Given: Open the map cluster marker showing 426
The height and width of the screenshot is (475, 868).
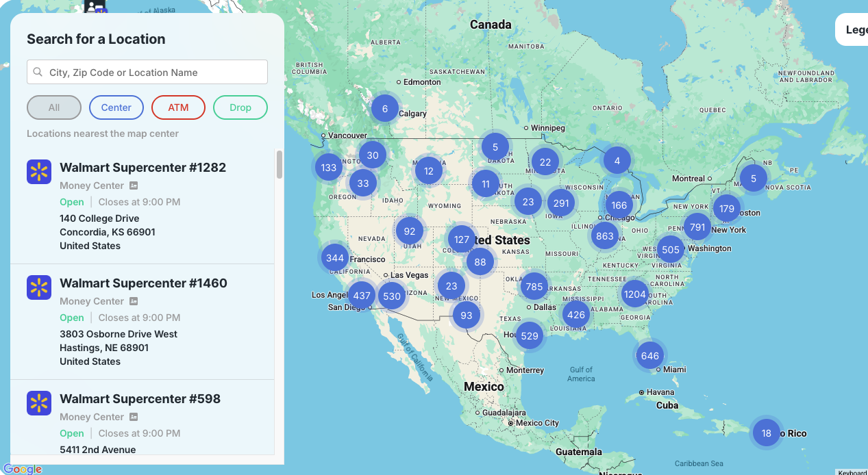Looking at the screenshot, I should 576,314.
